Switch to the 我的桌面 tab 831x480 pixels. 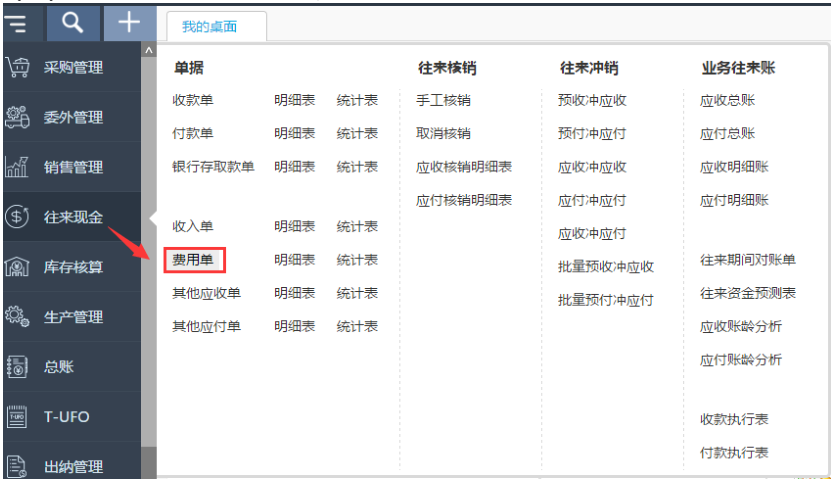click(x=209, y=26)
